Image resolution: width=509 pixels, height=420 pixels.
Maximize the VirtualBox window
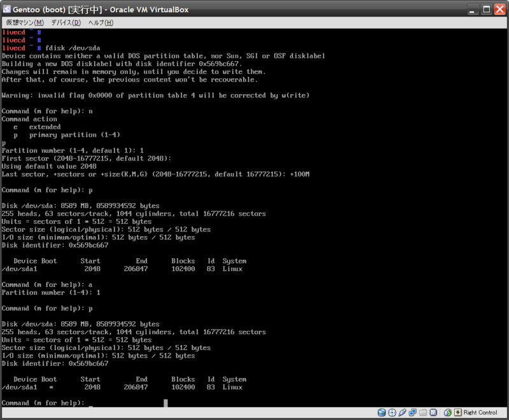point(486,10)
